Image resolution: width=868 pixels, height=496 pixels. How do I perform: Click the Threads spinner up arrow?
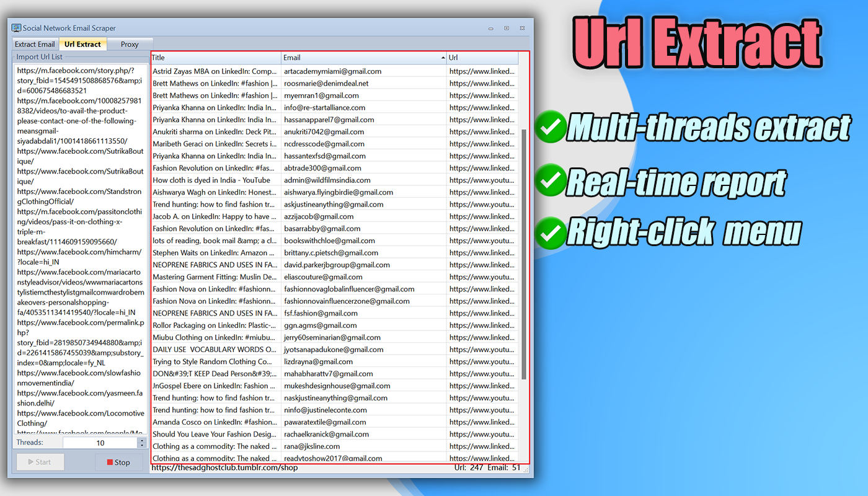point(141,439)
